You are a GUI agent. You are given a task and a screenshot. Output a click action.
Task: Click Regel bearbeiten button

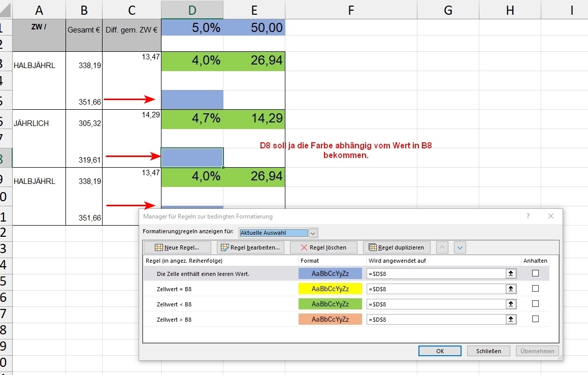250,247
